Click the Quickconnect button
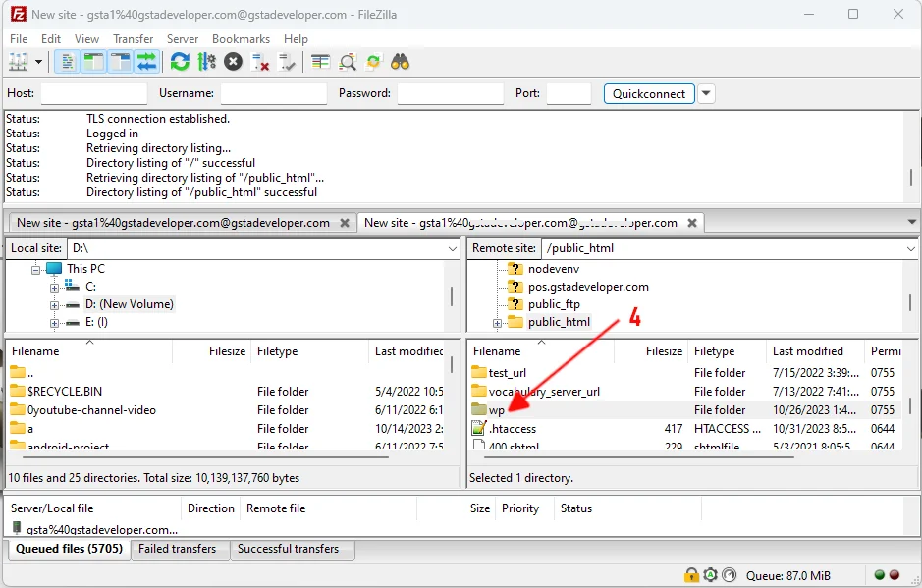The height and width of the screenshot is (588, 922). tap(648, 94)
